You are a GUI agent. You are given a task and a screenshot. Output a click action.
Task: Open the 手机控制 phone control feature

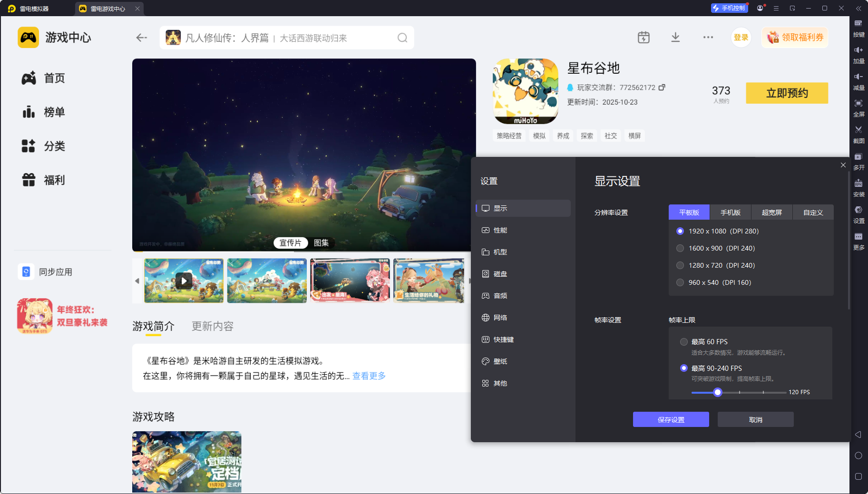pyautogui.click(x=729, y=8)
